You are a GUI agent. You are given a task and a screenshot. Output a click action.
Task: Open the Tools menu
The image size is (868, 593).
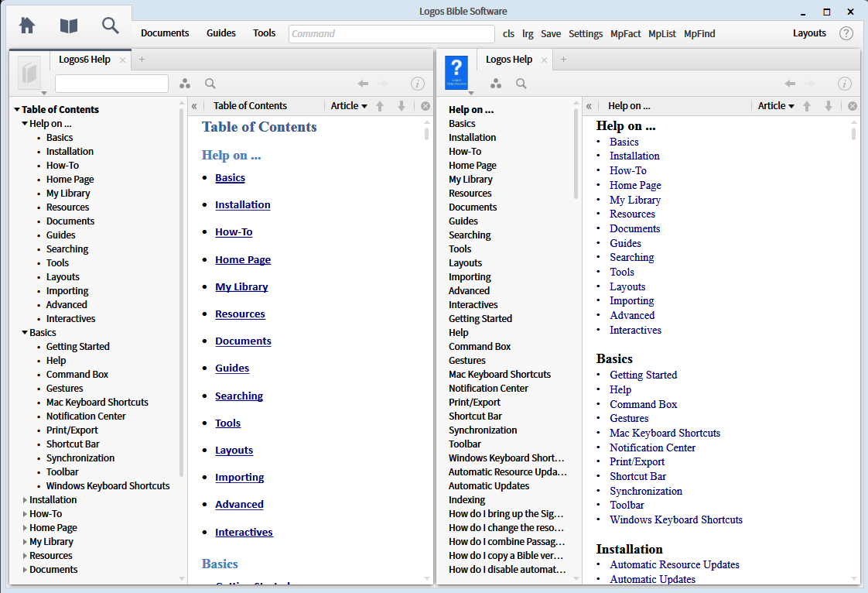(264, 33)
